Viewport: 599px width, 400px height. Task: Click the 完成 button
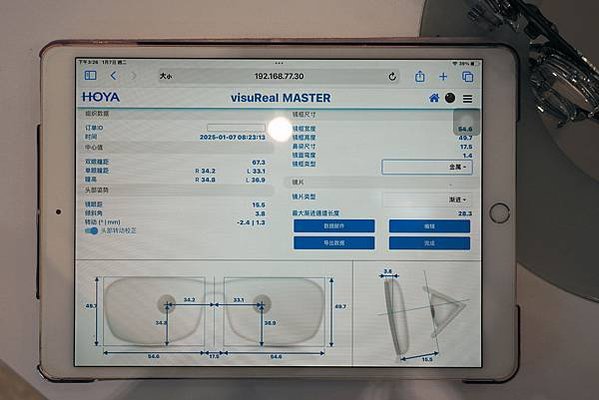coord(429,243)
